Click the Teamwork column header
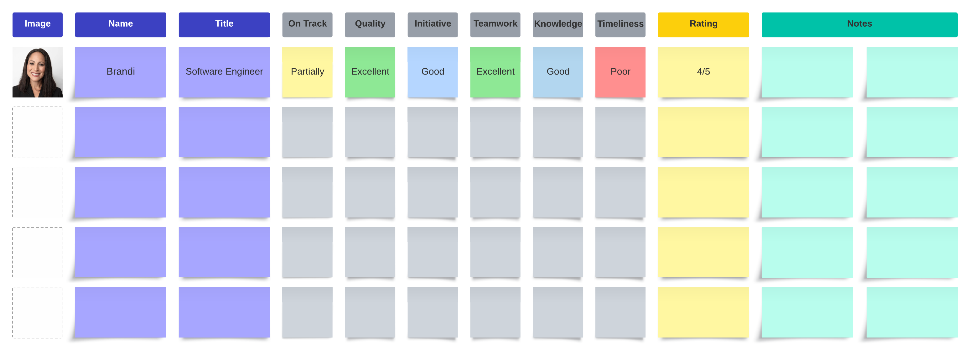The image size is (980, 356). point(495,24)
